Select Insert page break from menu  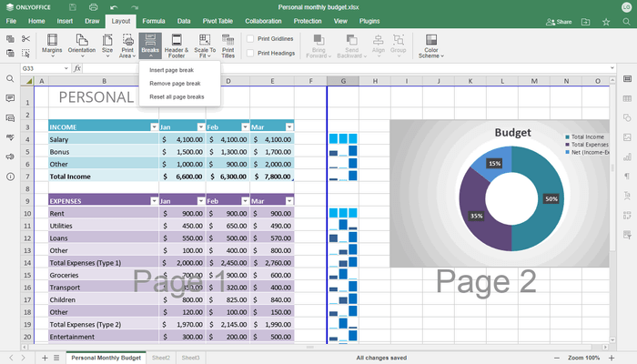[x=170, y=69]
